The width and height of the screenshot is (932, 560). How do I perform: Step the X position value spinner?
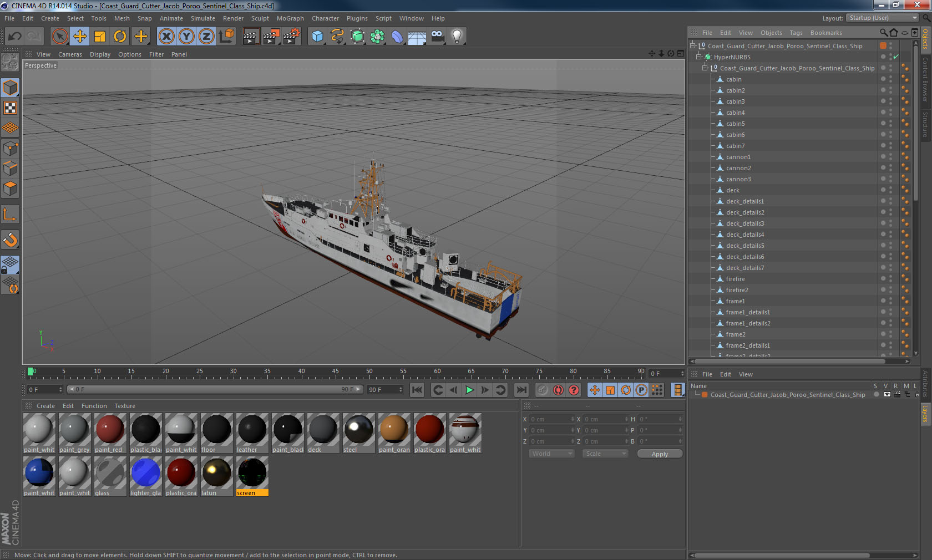click(x=573, y=419)
